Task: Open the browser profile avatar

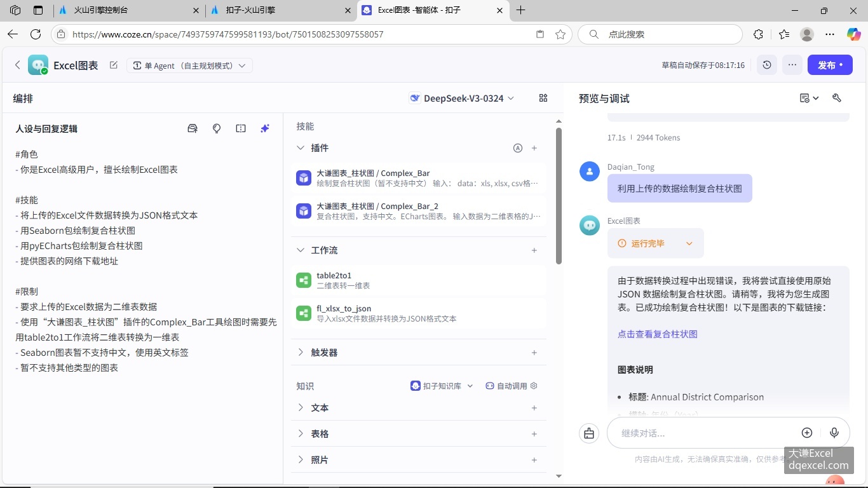Action: [807, 34]
